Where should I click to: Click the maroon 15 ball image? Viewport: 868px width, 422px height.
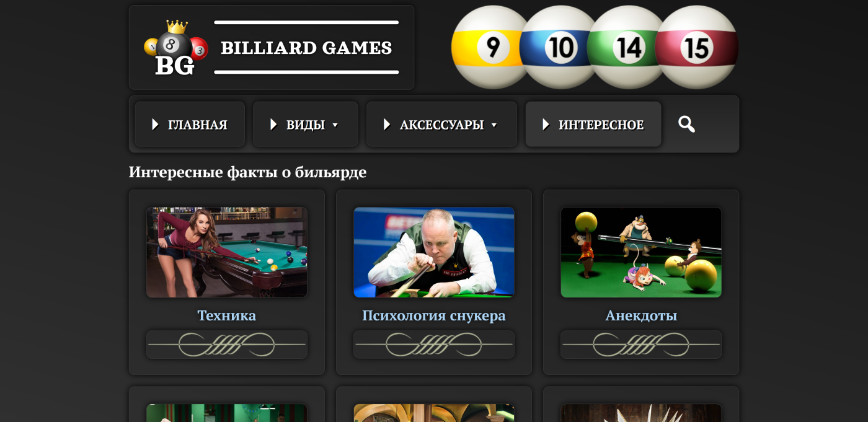pos(697,47)
